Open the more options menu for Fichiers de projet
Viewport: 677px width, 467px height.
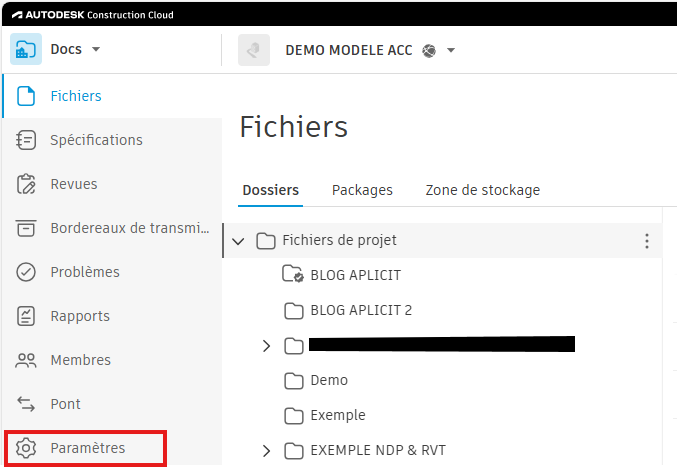647,241
